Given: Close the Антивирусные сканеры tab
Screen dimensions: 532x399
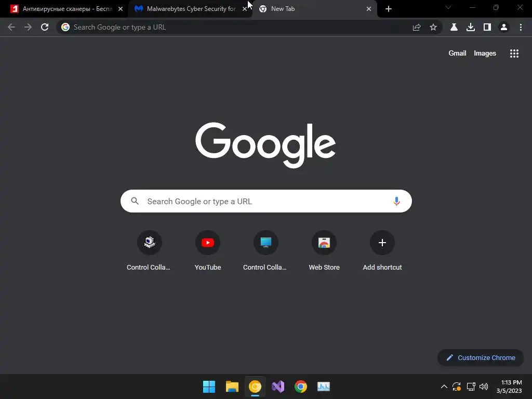Looking at the screenshot, I should coord(121,9).
